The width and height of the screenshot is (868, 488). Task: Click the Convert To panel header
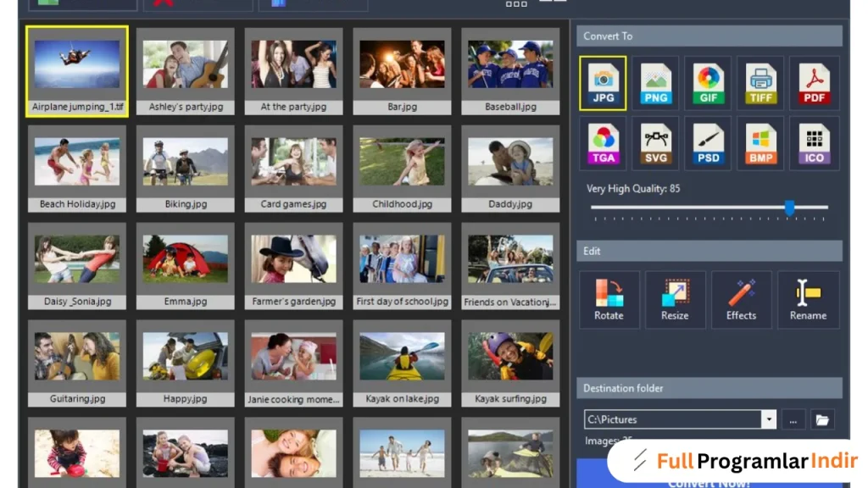[x=709, y=36]
